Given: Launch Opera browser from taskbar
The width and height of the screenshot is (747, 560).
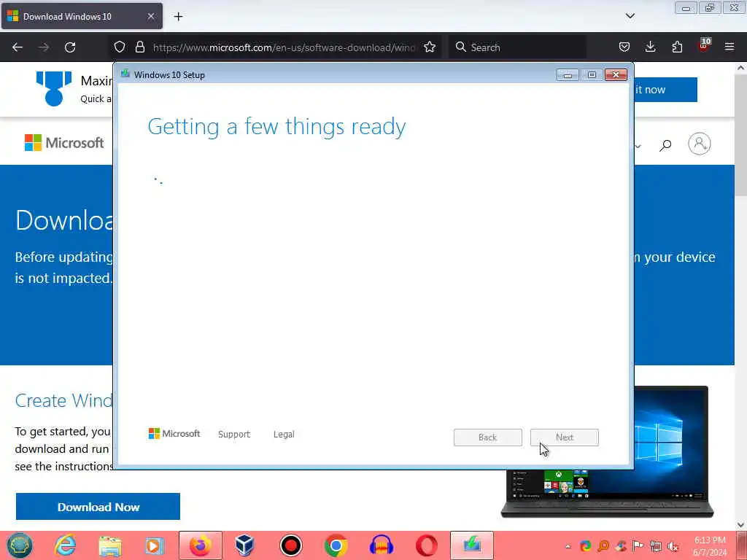Looking at the screenshot, I should [x=426, y=545].
